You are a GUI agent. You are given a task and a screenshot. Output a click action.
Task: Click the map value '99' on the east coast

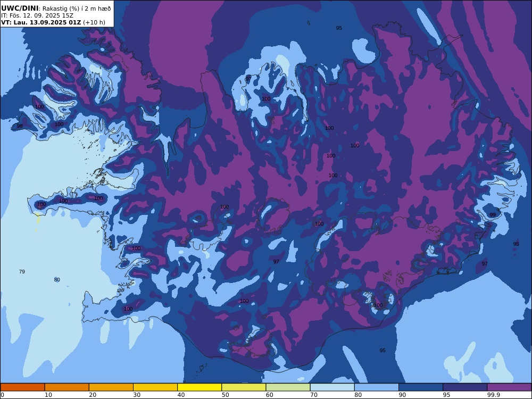pyautogui.click(x=493, y=215)
